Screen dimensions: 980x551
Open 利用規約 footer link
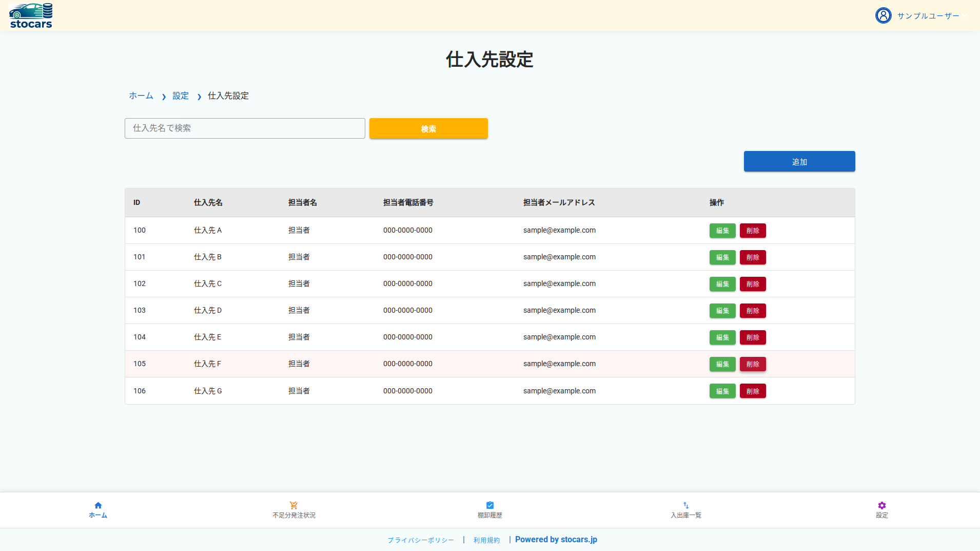coord(486,540)
